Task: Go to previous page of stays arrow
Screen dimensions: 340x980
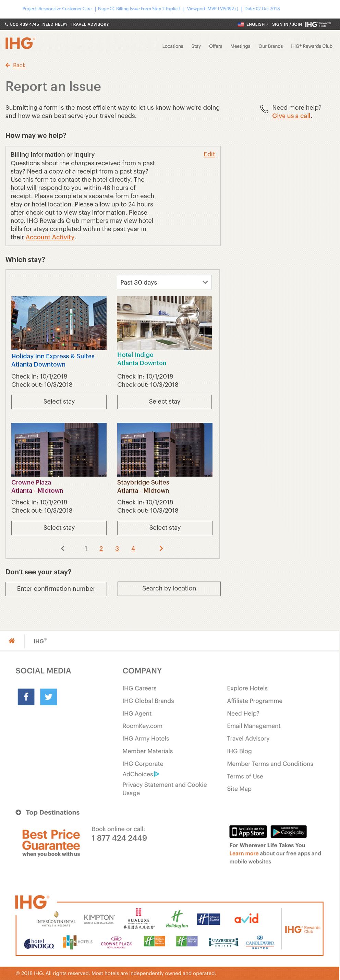Action: [63, 548]
